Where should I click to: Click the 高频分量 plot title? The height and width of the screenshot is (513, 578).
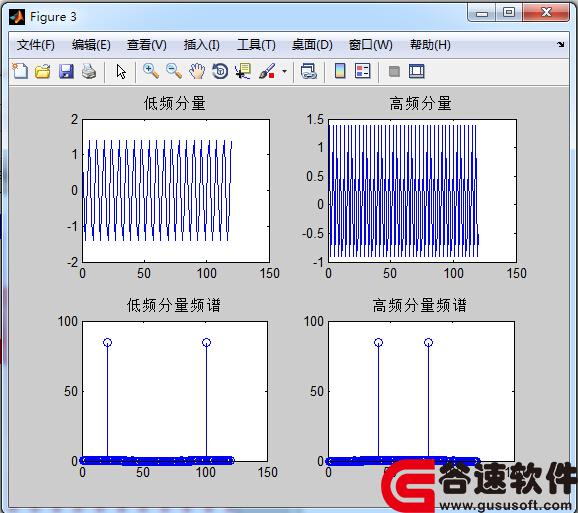[421, 103]
